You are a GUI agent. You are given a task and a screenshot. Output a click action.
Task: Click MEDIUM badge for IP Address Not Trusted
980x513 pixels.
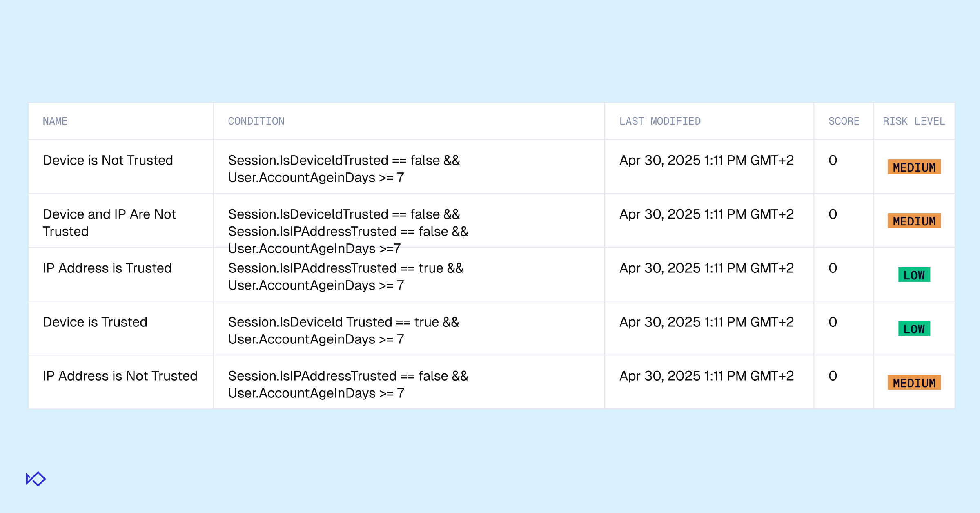point(914,383)
